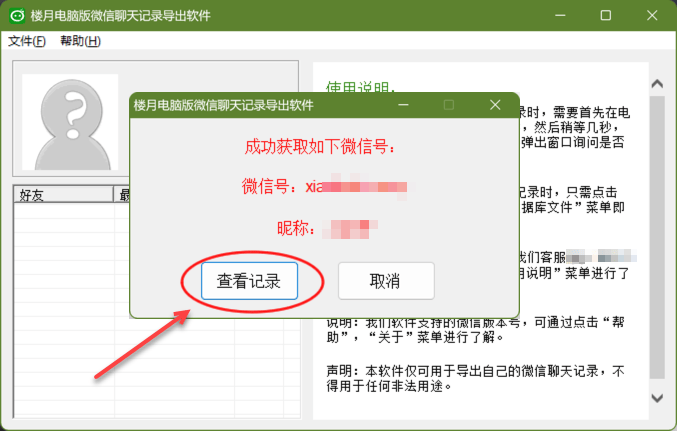Minimize the main application window
The image size is (677, 431).
[560, 16]
